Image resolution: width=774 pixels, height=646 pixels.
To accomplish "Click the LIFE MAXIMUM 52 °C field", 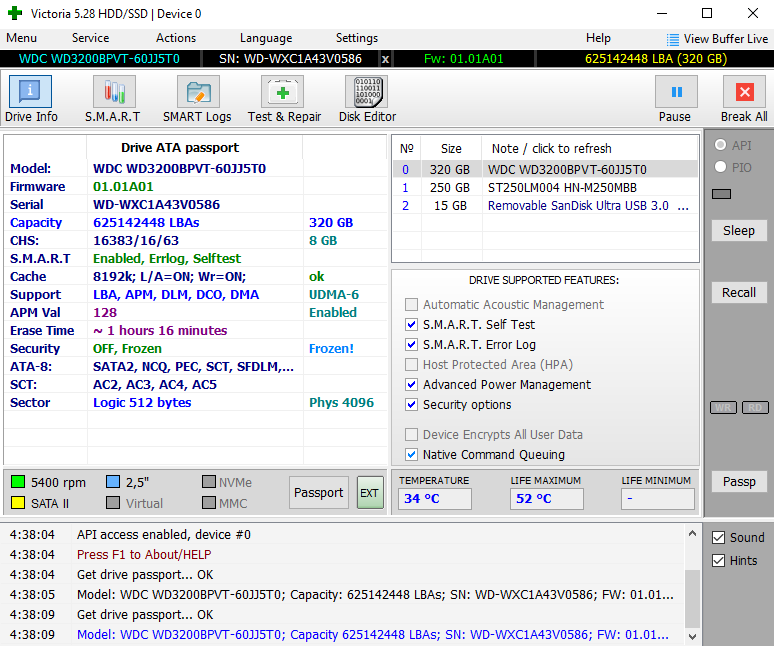I will (x=546, y=498).
